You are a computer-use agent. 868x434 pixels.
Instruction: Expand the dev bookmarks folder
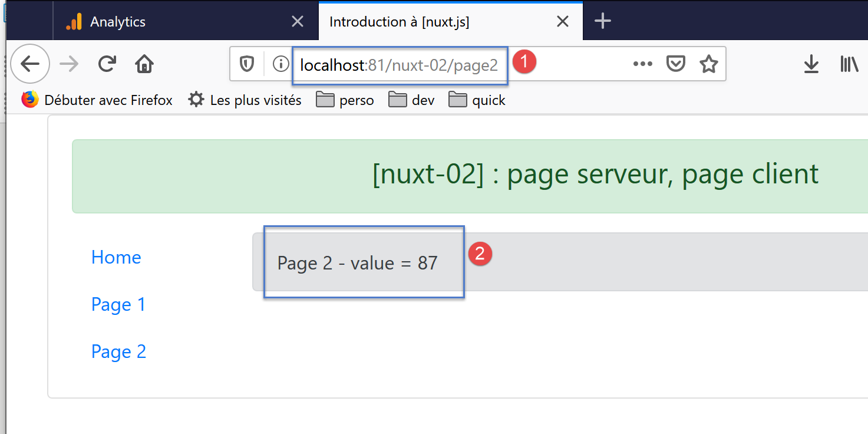(412, 100)
